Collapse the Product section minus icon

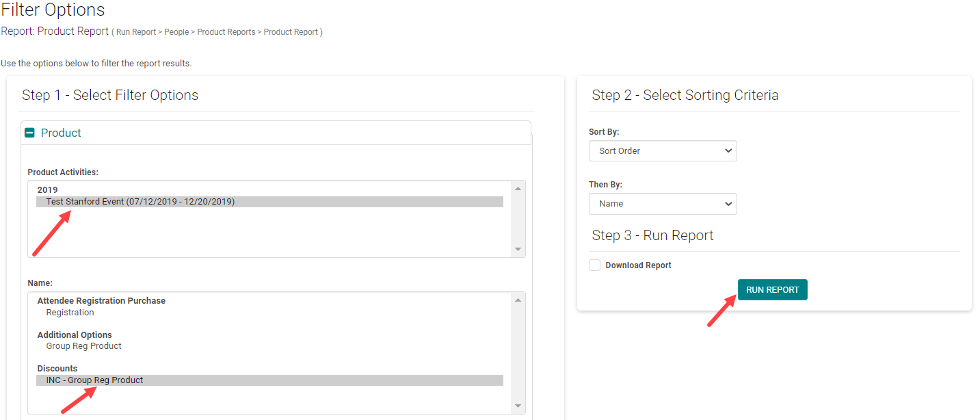tap(29, 133)
